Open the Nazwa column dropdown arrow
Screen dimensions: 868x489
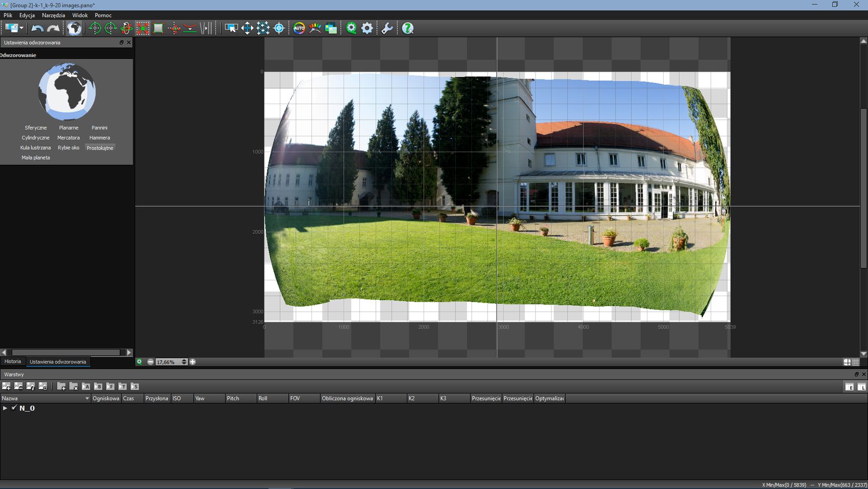[x=87, y=399]
